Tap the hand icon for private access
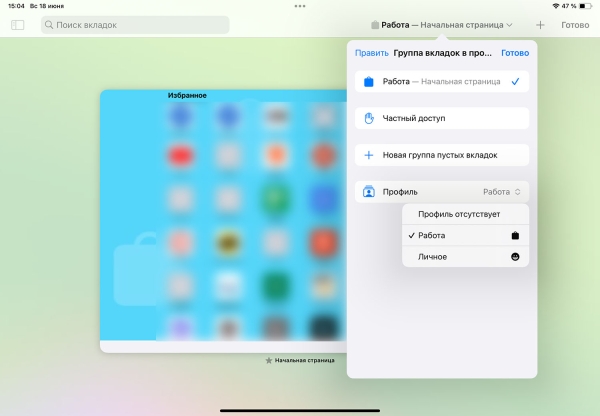600x416 pixels. point(369,118)
